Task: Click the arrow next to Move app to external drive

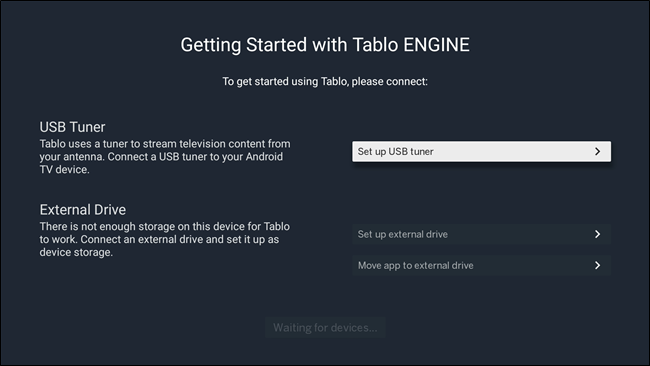Action: tap(597, 265)
